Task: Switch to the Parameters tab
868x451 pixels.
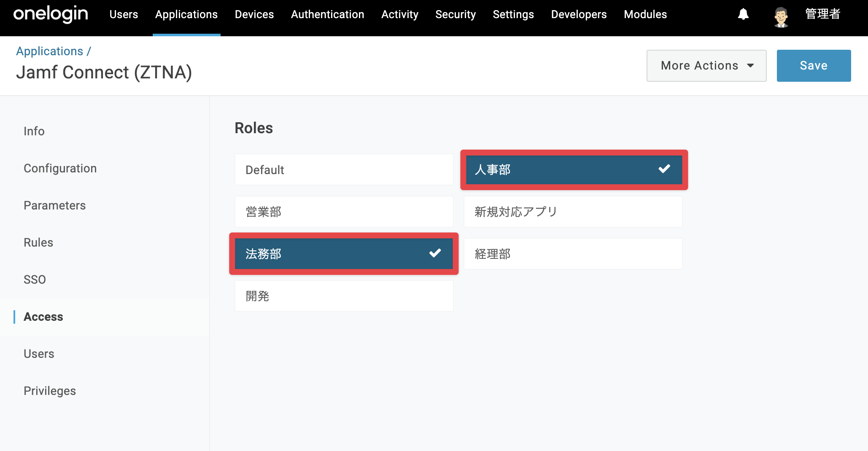Action: pyautogui.click(x=55, y=205)
